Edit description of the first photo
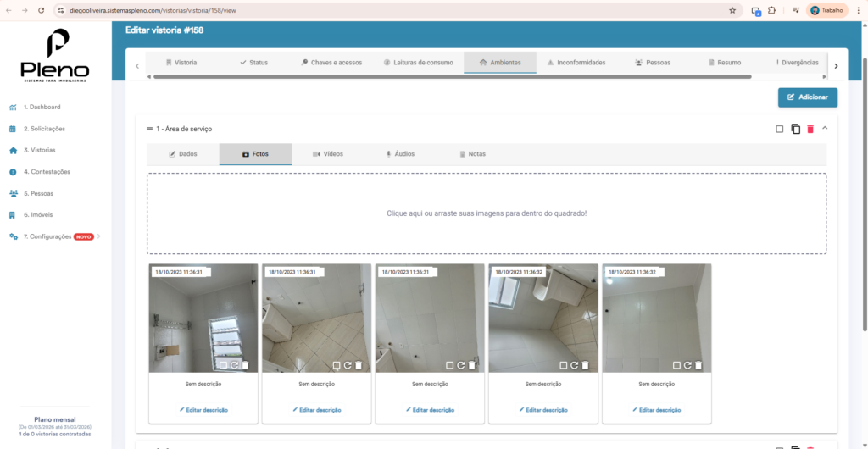Viewport: 868px width, 449px height. coord(203,410)
